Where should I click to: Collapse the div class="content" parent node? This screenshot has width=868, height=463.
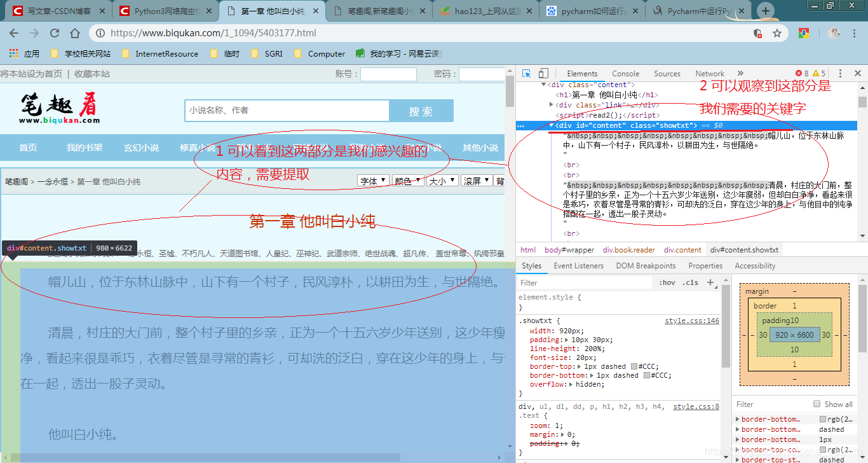pyautogui.click(x=543, y=85)
